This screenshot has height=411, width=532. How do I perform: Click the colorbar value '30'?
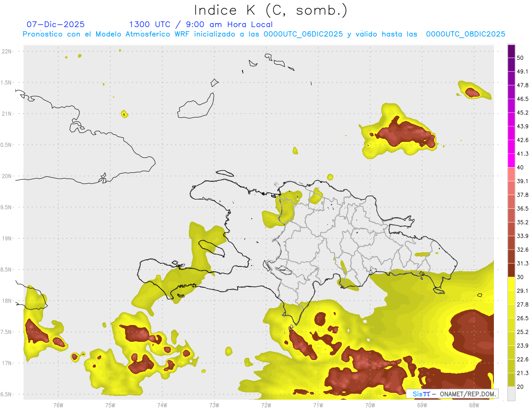[521, 277]
